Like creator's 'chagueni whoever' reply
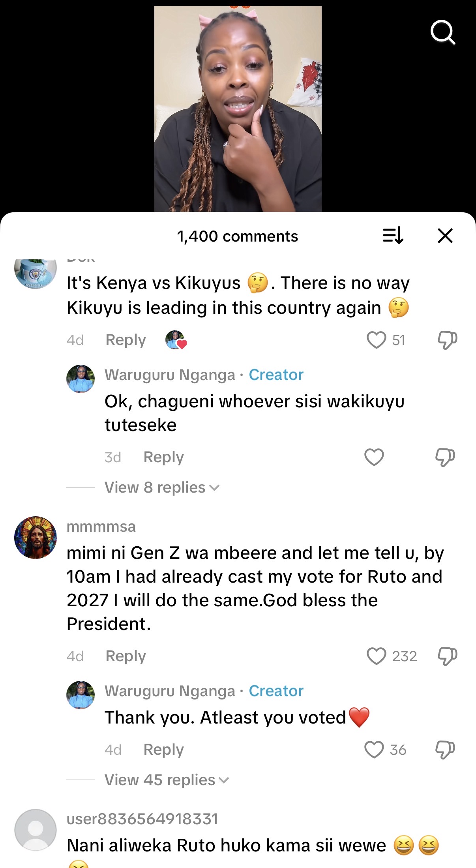 (x=374, y=457)
